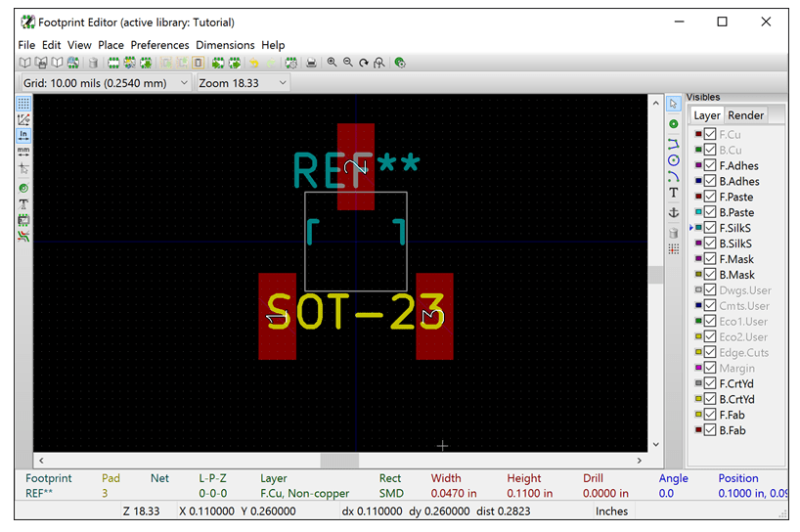Screen dimensions: 800x532
Task: Toggle high contrast display mode icon
Action: click(23, 237)
